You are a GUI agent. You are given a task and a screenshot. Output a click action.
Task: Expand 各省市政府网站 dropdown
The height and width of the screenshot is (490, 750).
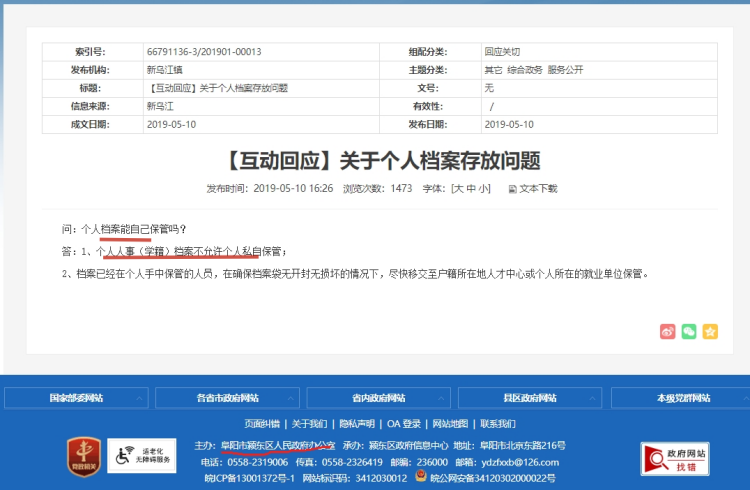(x=227, y=398)
